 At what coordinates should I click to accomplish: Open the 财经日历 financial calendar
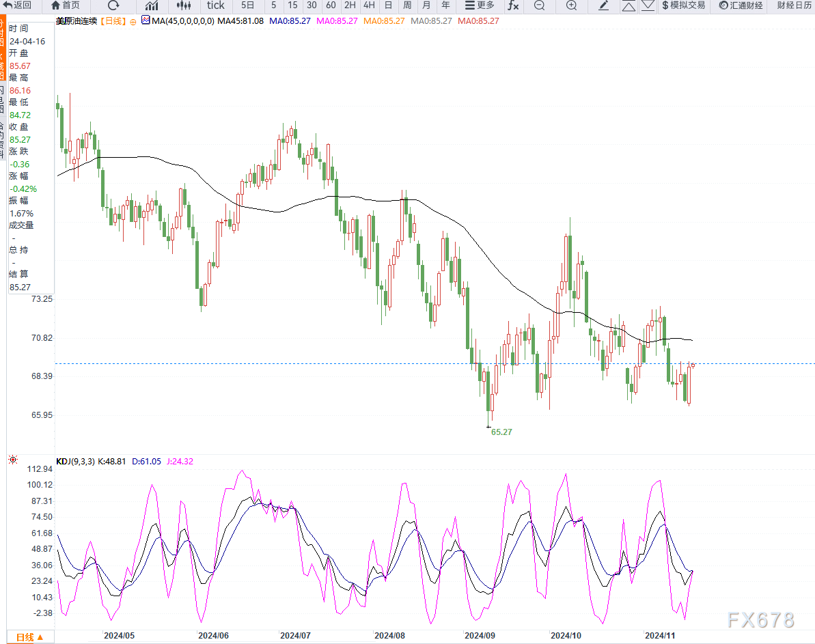click(795, 5)
